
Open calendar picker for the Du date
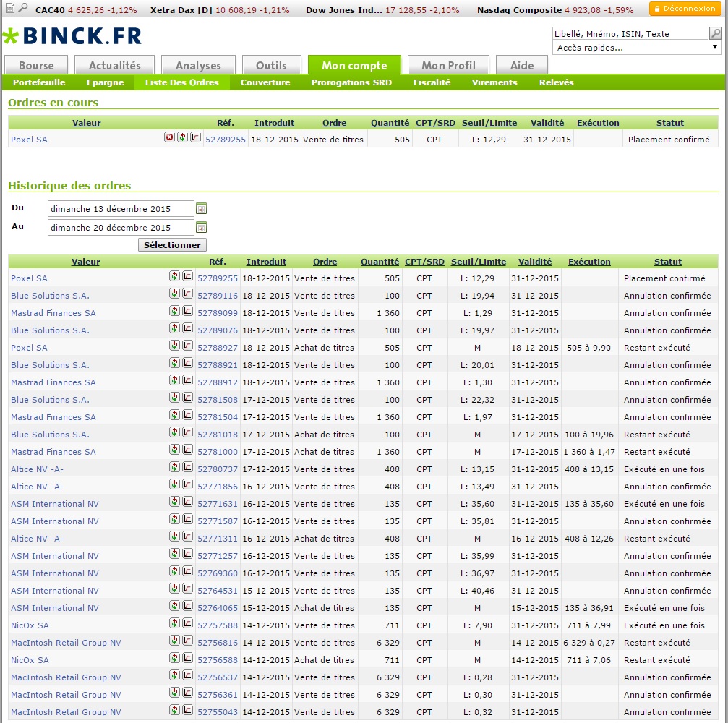[x=202, y=209]
